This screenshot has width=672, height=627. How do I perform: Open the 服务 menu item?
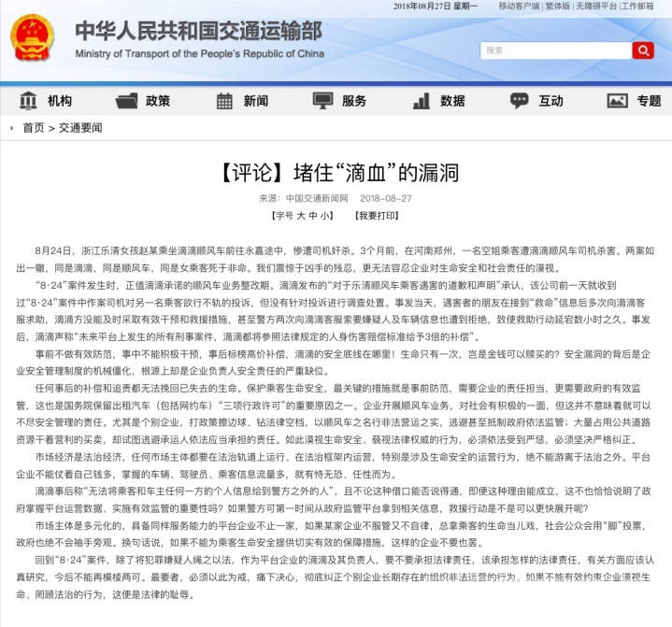tap(354, 101)
